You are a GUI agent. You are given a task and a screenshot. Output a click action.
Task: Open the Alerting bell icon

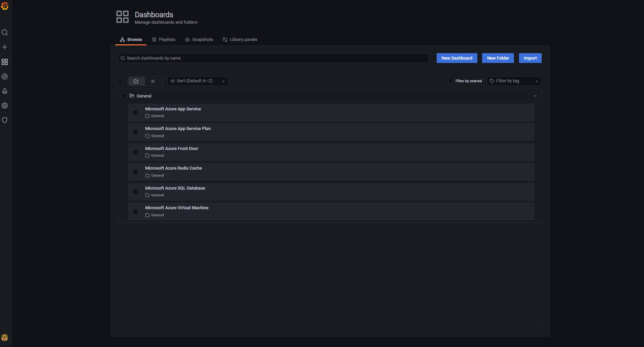(5, 91)
